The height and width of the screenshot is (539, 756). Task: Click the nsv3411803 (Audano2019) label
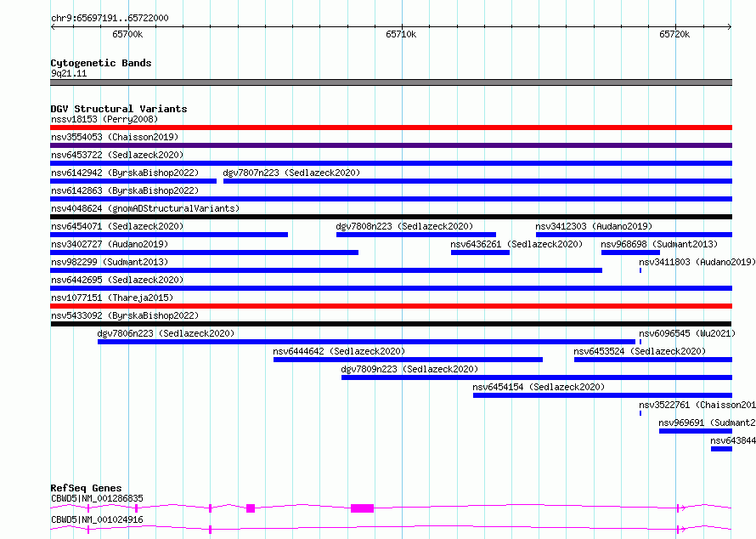[x=697, y=262]
